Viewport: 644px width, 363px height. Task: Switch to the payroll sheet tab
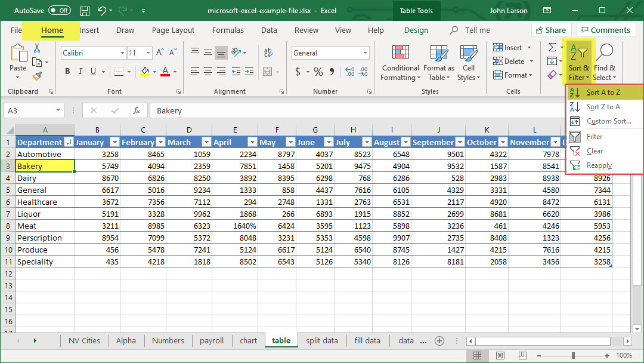(212, 340)
